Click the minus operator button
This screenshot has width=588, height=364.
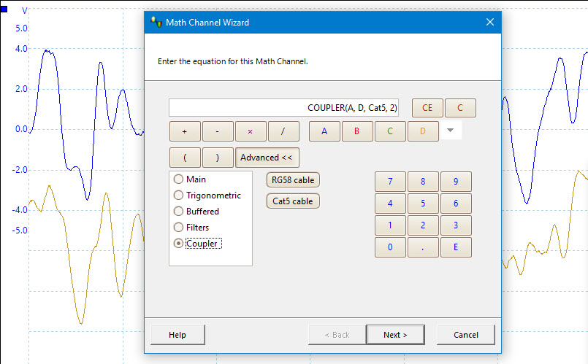click(x=218, y=131)
